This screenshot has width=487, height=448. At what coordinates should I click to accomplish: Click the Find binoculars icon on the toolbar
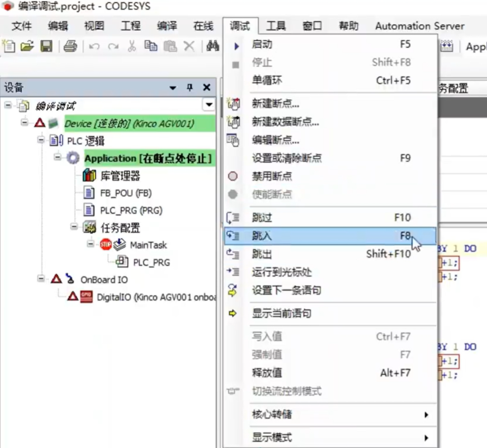click(x=212, y=46)
